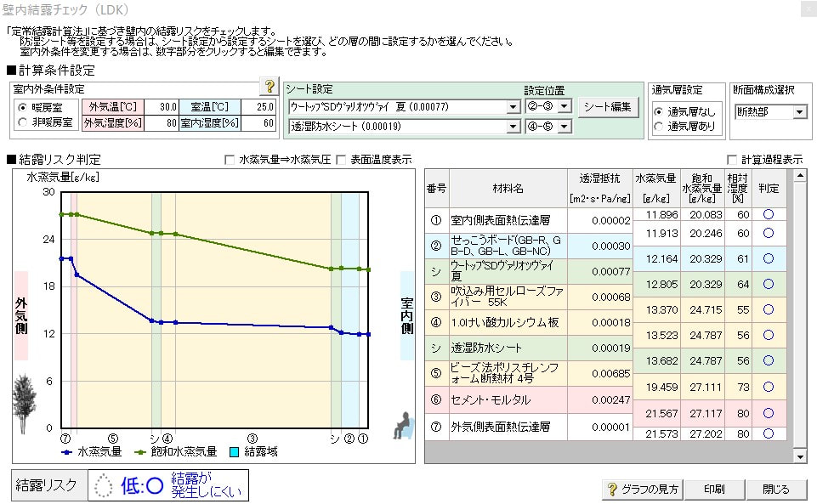Click the グラフの見方 button
Screen dimensions: 817x504
coord(643,490)
